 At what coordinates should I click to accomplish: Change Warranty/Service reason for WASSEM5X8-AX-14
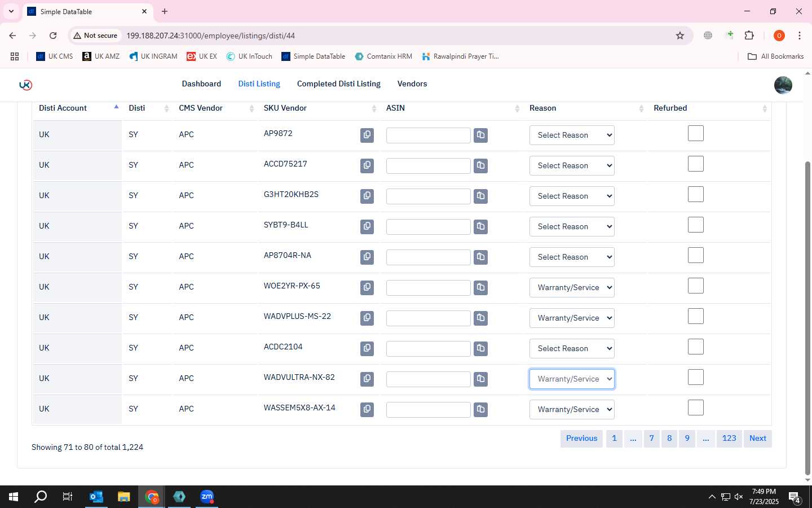point(572,409)
